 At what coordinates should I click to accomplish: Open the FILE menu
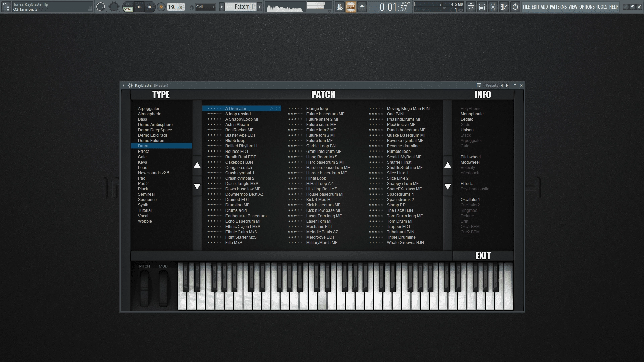(526, 7)
